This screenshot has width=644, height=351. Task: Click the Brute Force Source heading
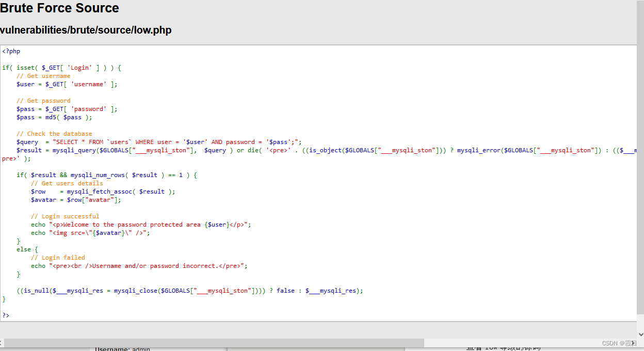pyautogui.click(x=59, y=8)
